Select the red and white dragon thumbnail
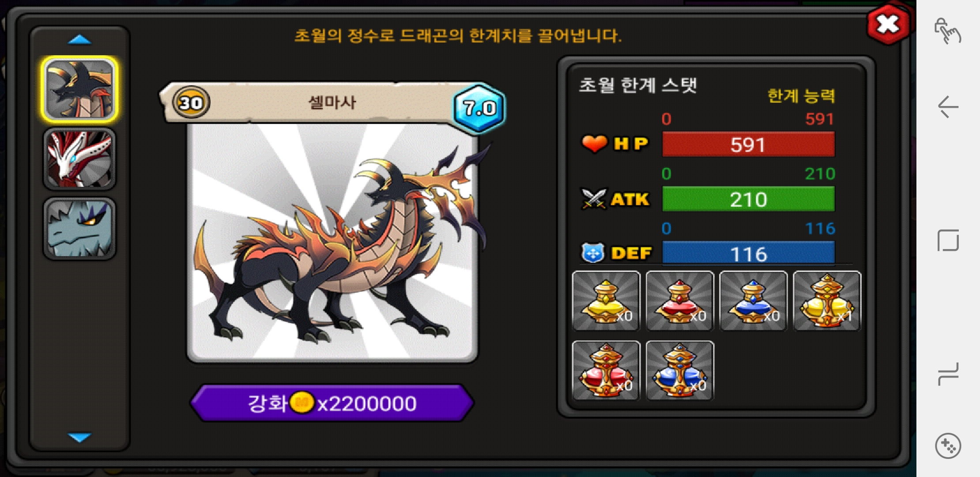The width and height of the screenshot is (980, 477). click(x=79, y=159)
